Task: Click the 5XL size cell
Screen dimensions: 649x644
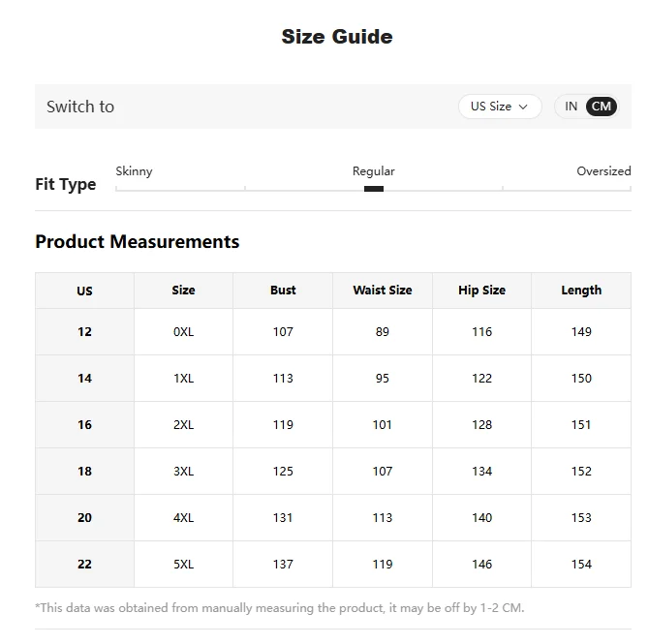Action: point(183,565)
